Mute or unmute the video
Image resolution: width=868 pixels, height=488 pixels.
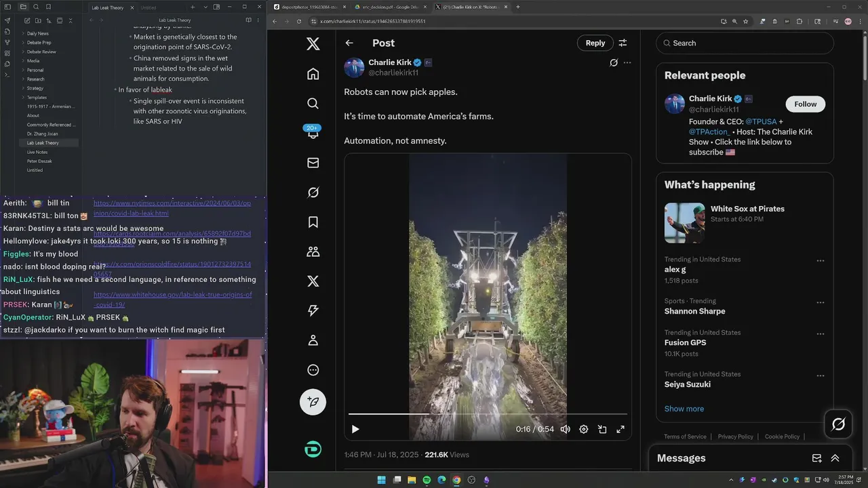pos(566,429)
